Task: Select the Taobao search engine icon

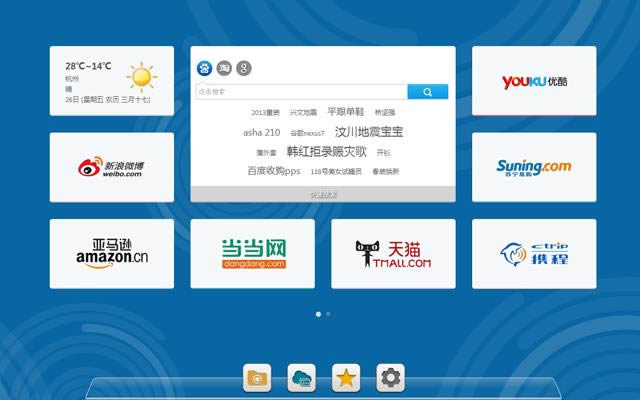Action: tap(224, 68)
